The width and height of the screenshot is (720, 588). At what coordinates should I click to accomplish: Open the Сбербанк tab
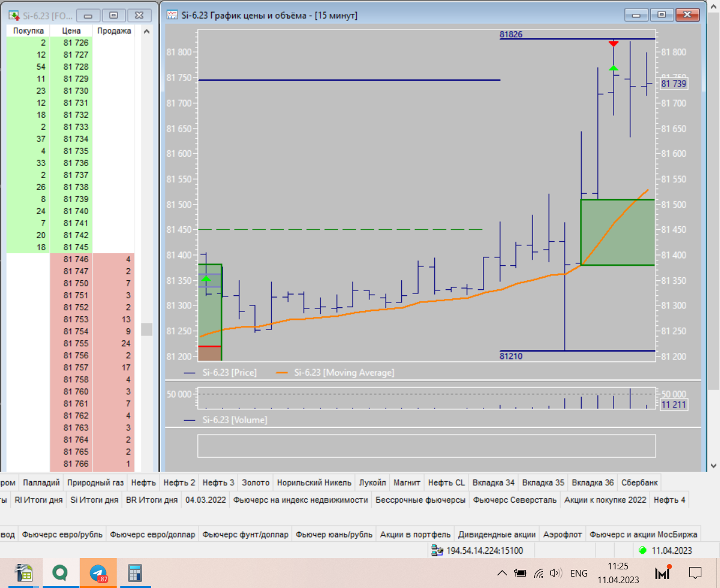tap(639, 482)
